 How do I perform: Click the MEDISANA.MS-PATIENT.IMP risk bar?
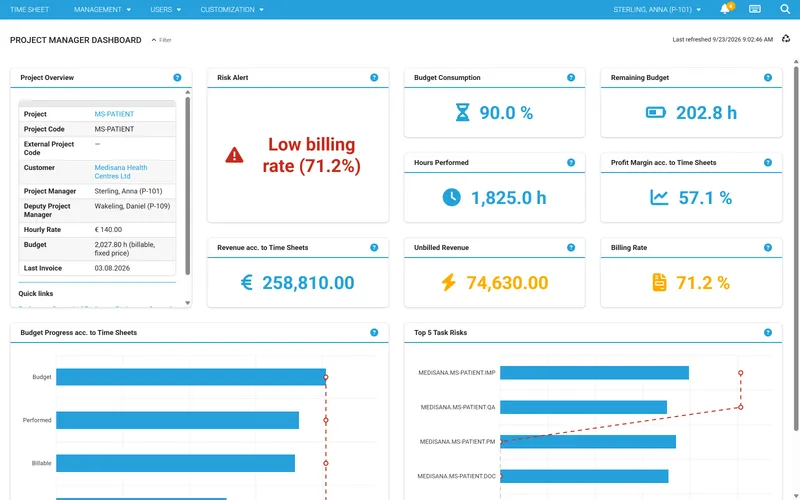(594, 372)
